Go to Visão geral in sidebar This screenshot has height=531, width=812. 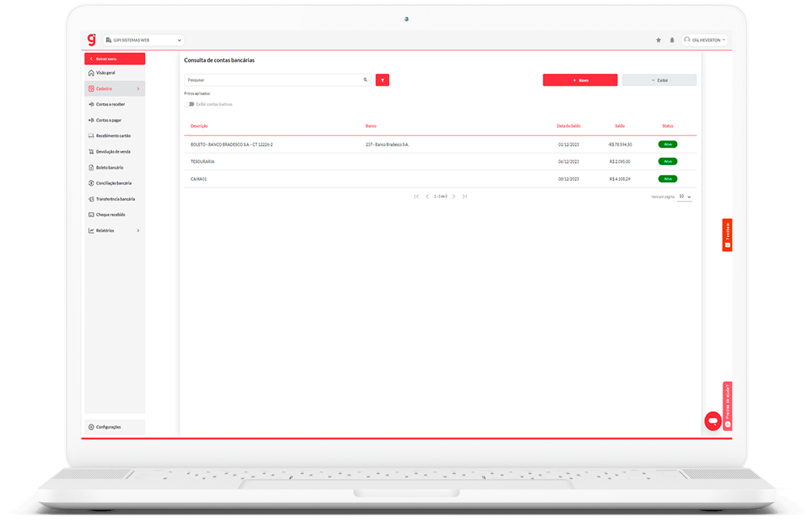coord(115,73)
